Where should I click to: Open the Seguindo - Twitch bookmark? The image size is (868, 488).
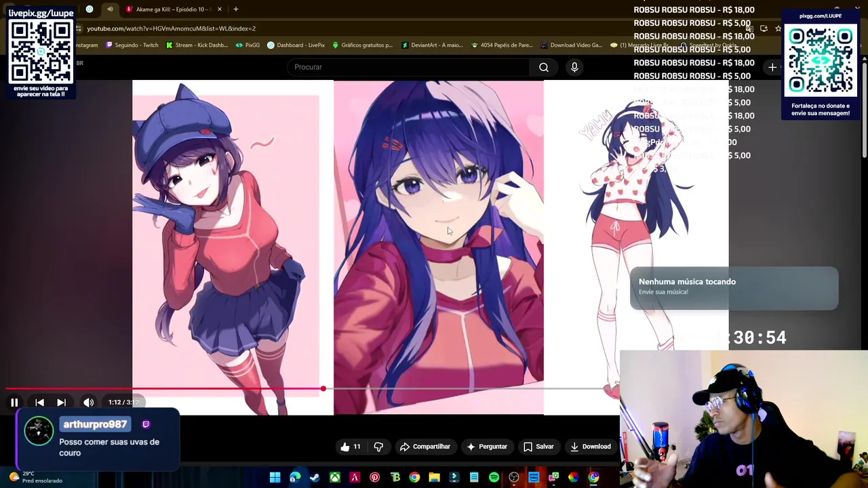click(x=132, y=45)
